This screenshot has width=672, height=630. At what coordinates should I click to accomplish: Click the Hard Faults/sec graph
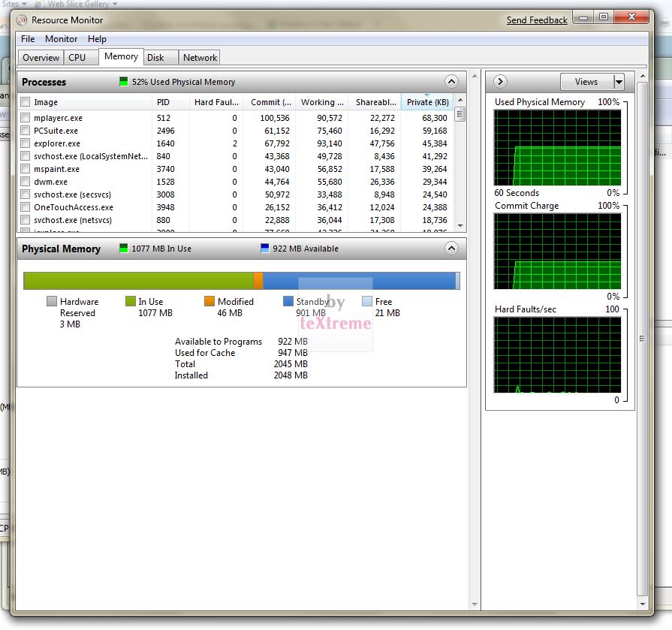[x=557, y=355]
